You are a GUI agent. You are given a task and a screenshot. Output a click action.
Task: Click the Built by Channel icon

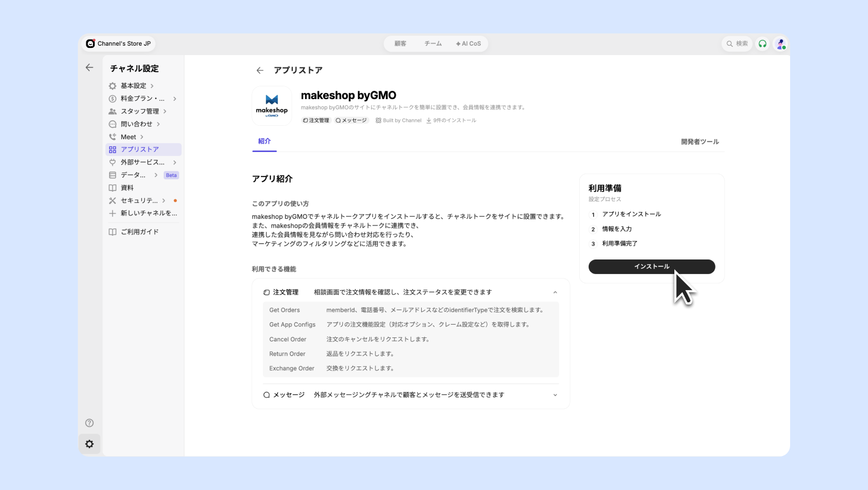pyautogui.click(x=378, y=120)
